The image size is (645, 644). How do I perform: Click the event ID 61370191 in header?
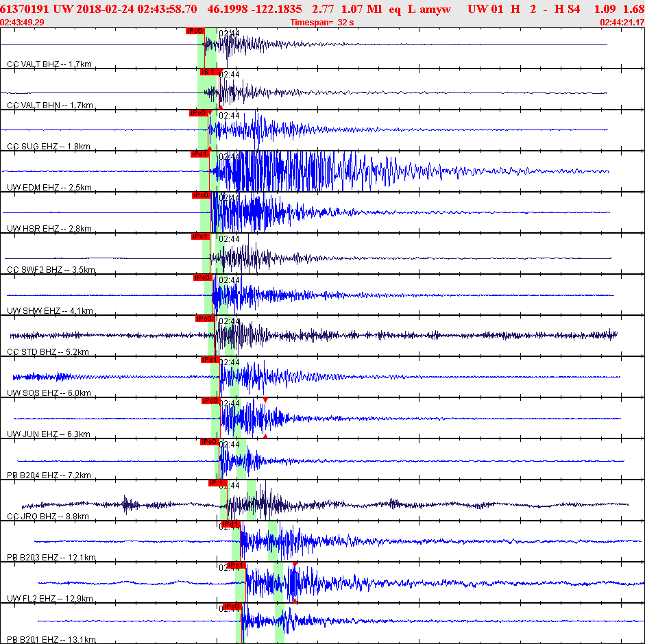point(25,8)
